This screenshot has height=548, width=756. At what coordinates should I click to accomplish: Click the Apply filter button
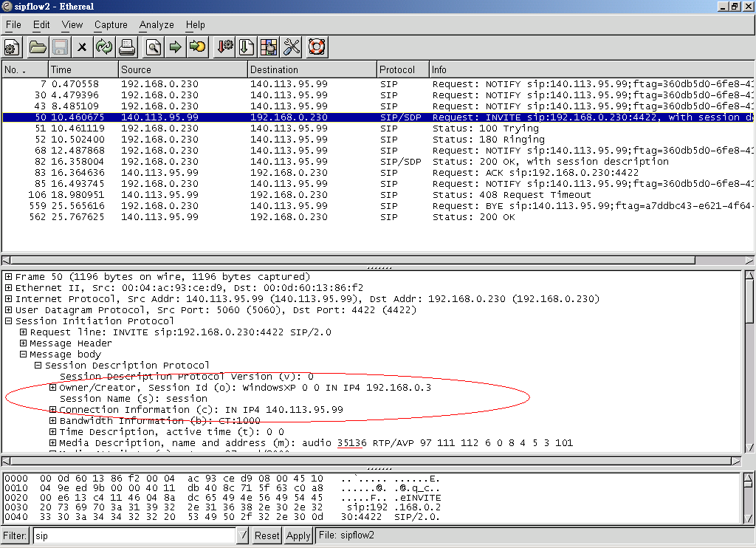pyautogui.click(x=298, y=535)
